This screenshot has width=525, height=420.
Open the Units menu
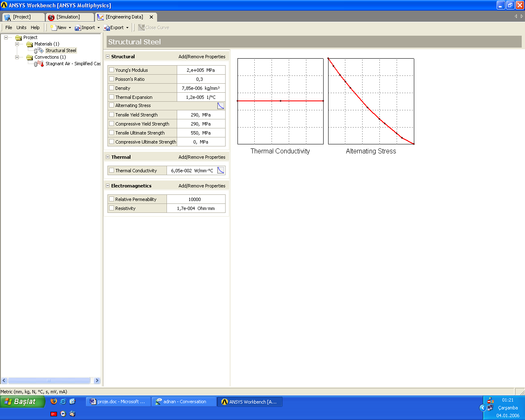[x=21, y=27]
